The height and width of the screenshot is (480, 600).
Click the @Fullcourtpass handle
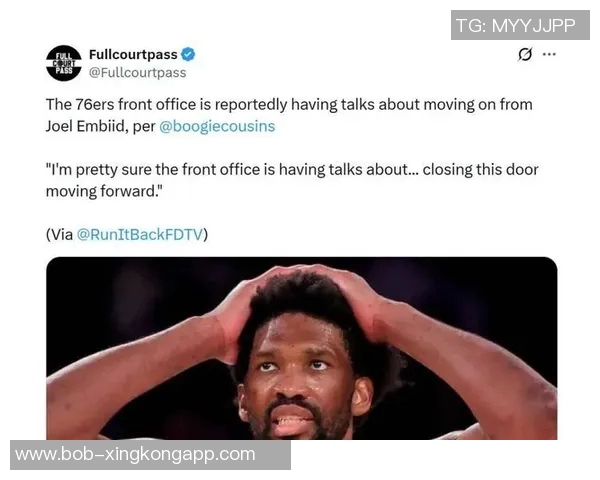tap(138, 73)
